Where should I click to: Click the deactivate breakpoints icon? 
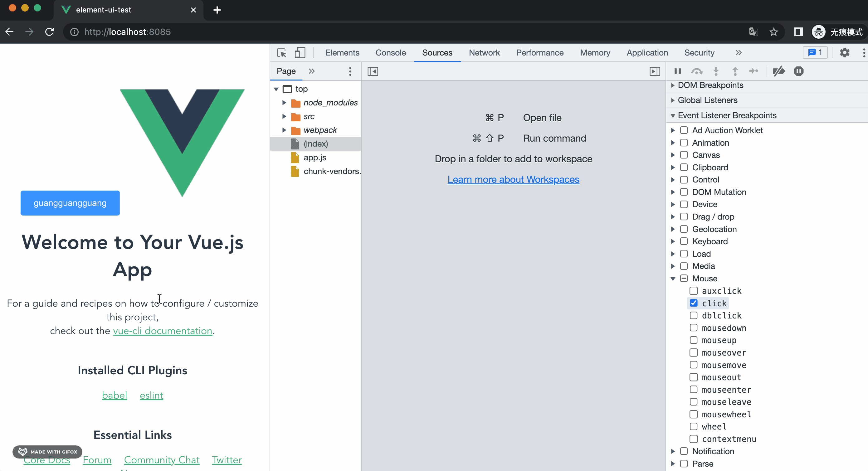[x=779, y=71]
